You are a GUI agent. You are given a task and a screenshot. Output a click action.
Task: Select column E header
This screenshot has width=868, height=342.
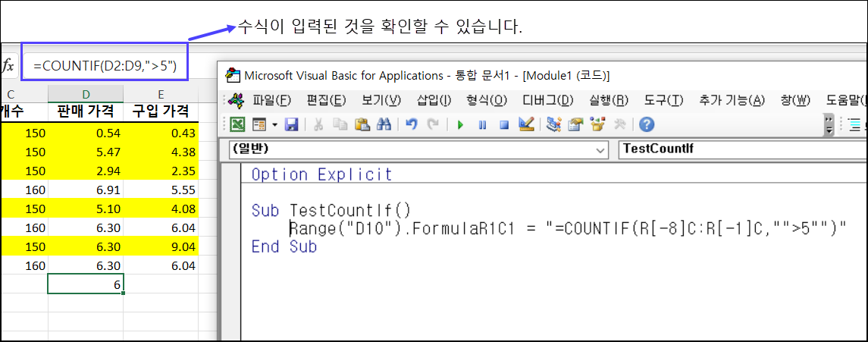click(x=161, y=94)
